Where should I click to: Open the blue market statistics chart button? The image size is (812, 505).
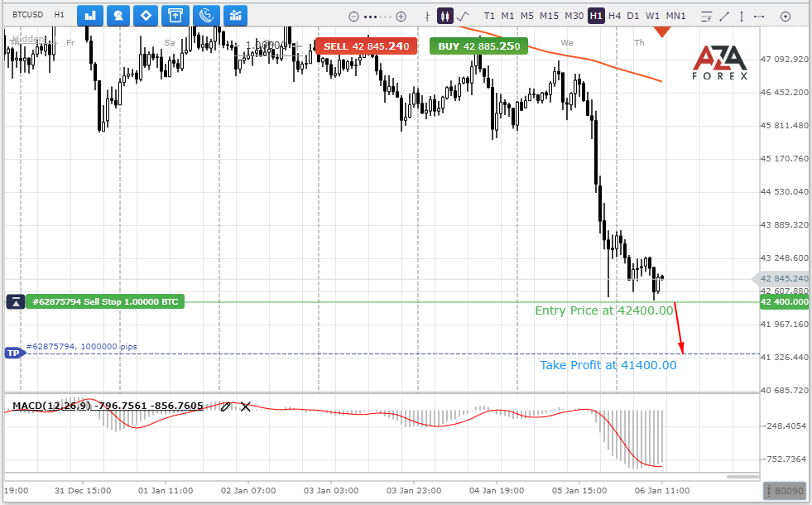click(236, 16)
